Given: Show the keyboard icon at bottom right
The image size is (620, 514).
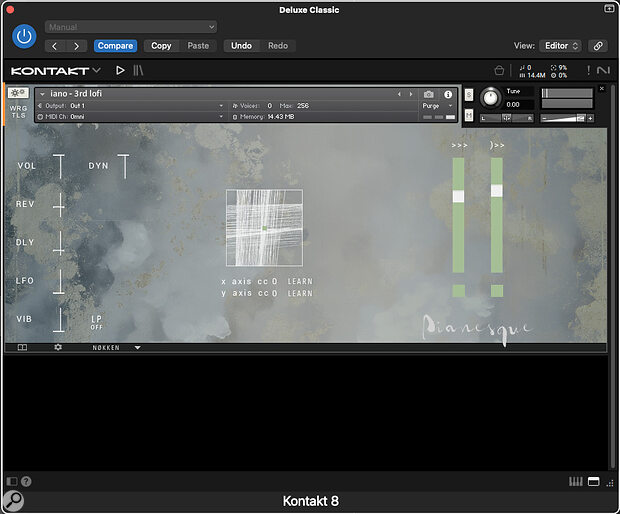Looking at the screenshot, I should tap(576, 481).
